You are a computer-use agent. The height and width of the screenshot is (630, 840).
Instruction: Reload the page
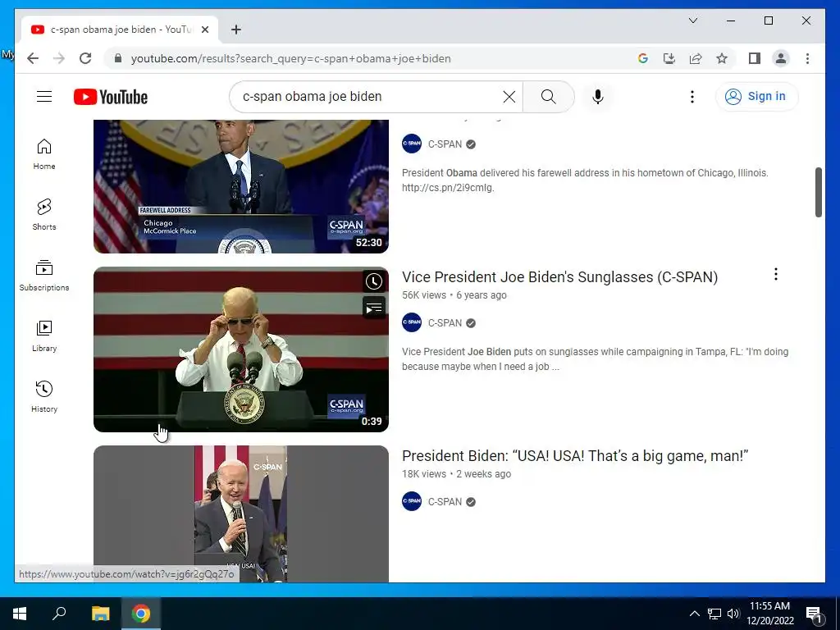coord(85,58)
